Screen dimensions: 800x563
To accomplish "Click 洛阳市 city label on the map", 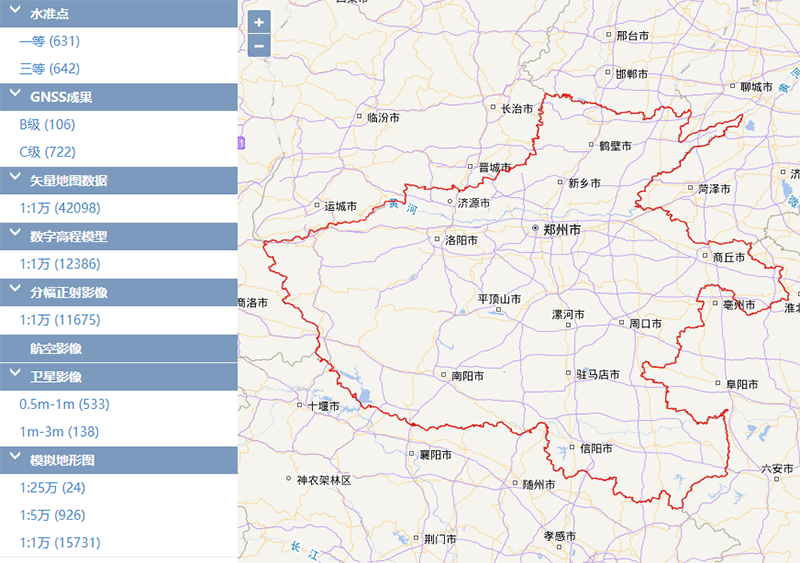I will [x=460, y=240].
